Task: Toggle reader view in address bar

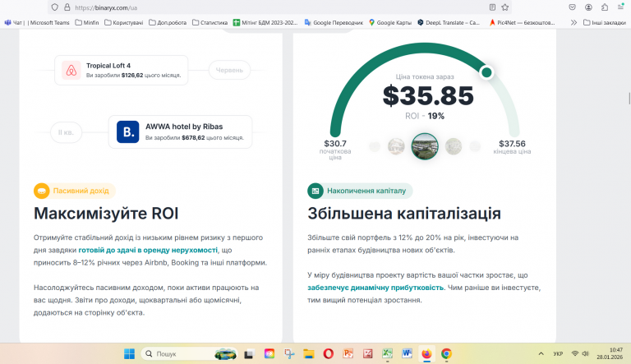Action: 492,7
